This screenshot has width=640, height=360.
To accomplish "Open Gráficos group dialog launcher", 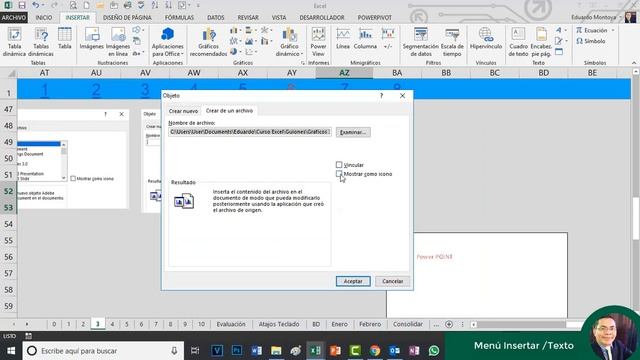I will click(303, 63).
